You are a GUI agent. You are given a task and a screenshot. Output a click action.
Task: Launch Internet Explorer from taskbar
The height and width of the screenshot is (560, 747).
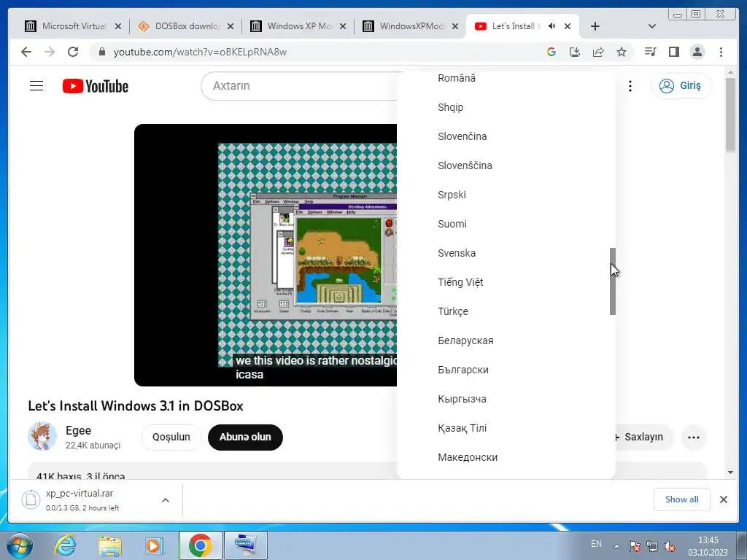65,545
